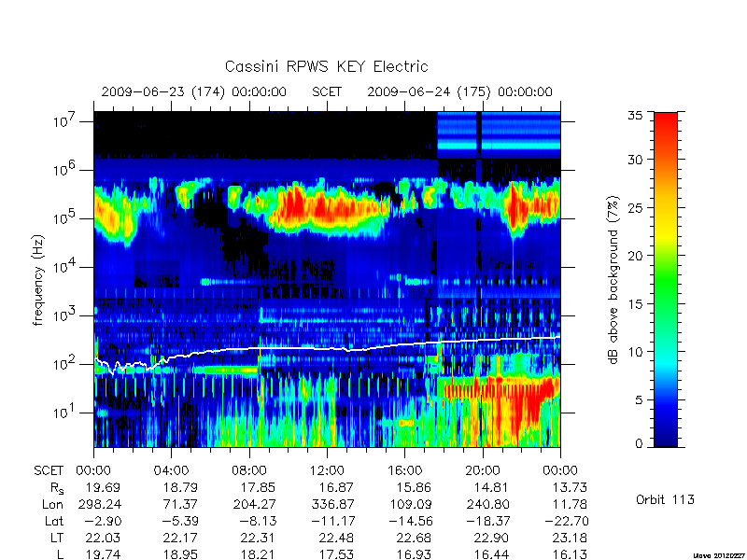Click Rs value 16.87
The image size is (747, 560).
[x=336, y=487]
